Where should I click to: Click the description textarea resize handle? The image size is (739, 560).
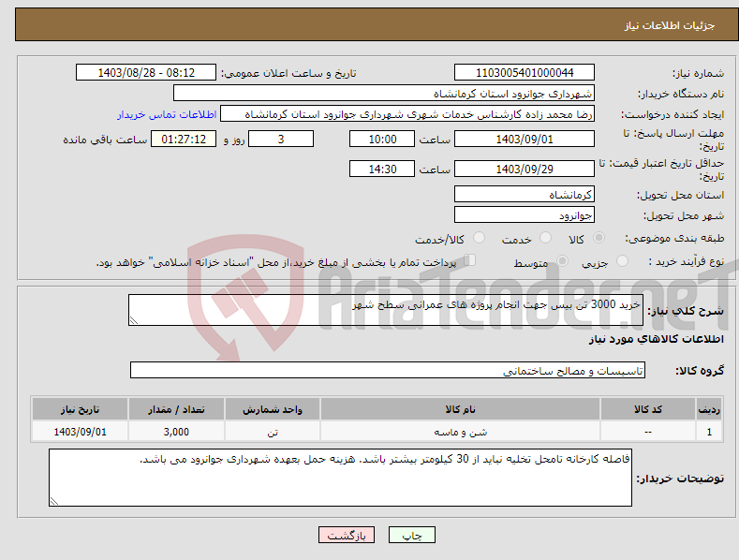pyautogui.click(x=134, y=320)
